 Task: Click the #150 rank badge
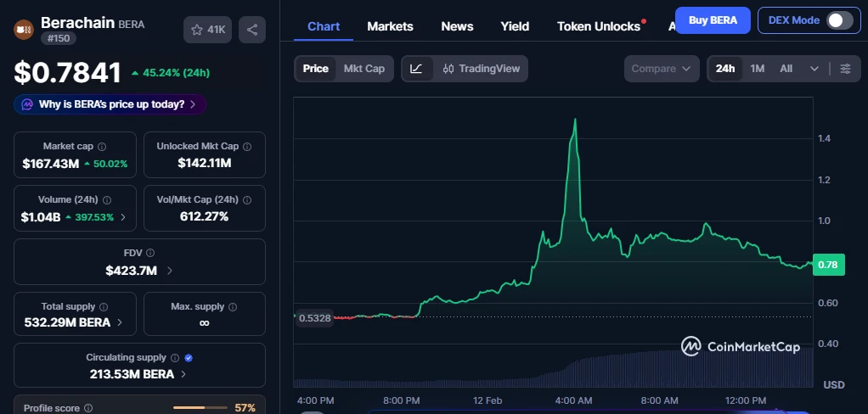click(58, 39)
